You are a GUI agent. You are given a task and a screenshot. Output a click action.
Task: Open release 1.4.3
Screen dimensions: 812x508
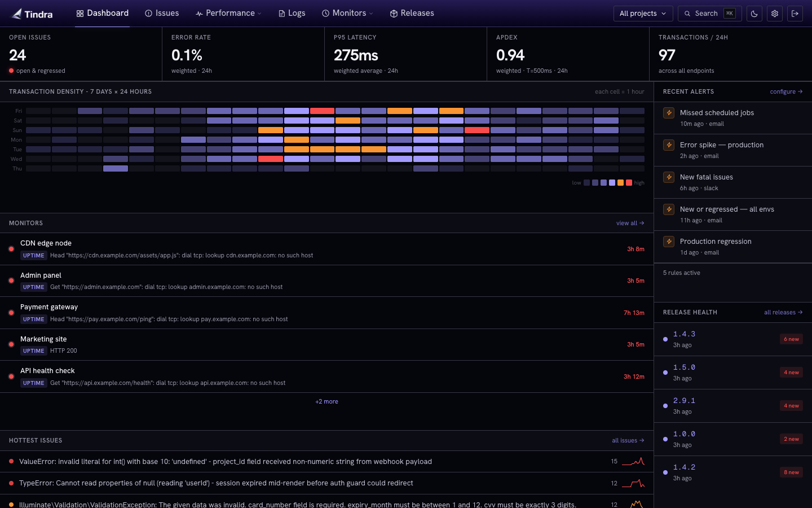[733, 339]
